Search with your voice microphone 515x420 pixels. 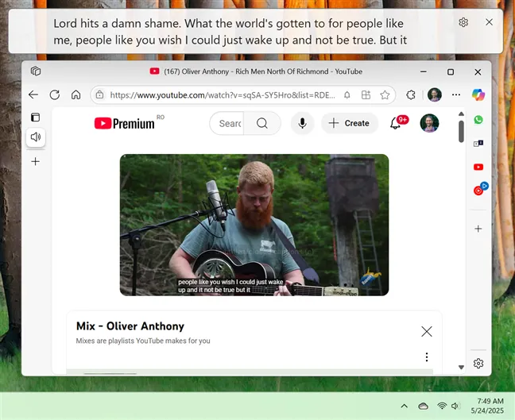pos(303,123)
